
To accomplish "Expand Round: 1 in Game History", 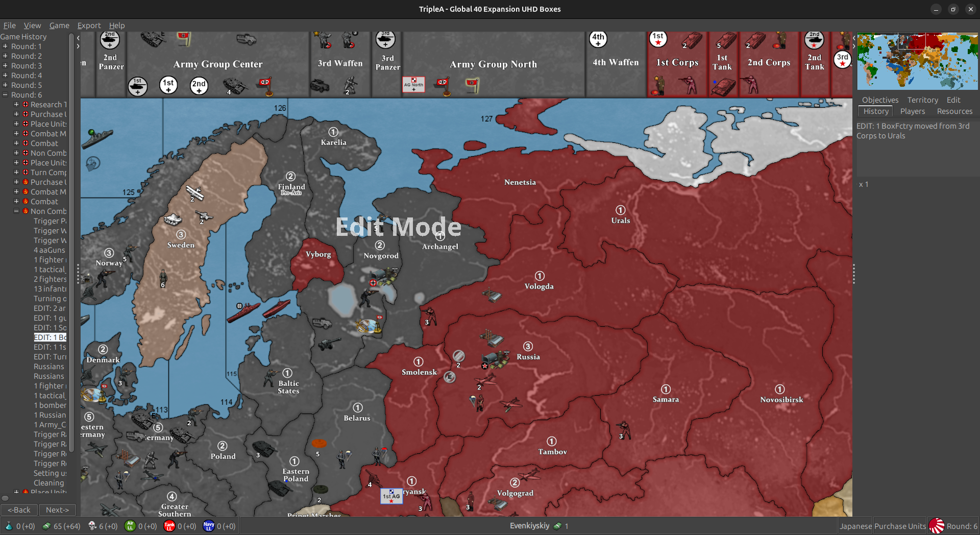I will [x=5, y=46].
